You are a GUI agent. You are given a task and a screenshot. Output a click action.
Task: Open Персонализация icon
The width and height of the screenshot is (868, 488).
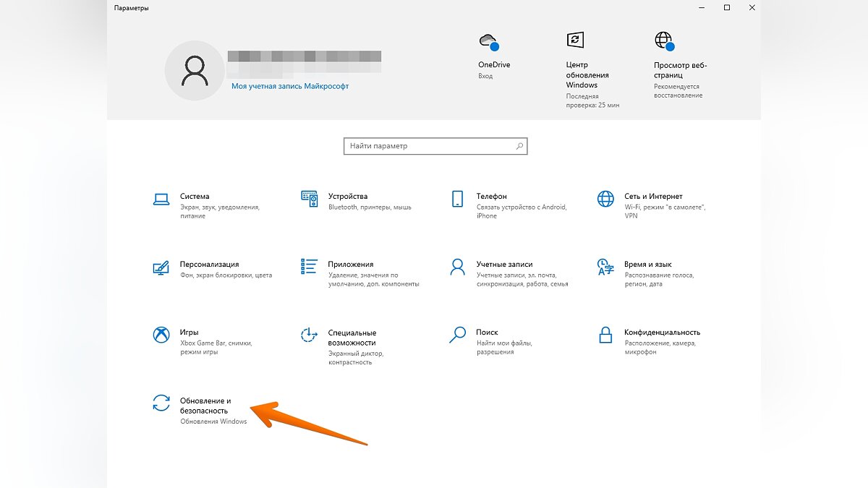(161, 267)
